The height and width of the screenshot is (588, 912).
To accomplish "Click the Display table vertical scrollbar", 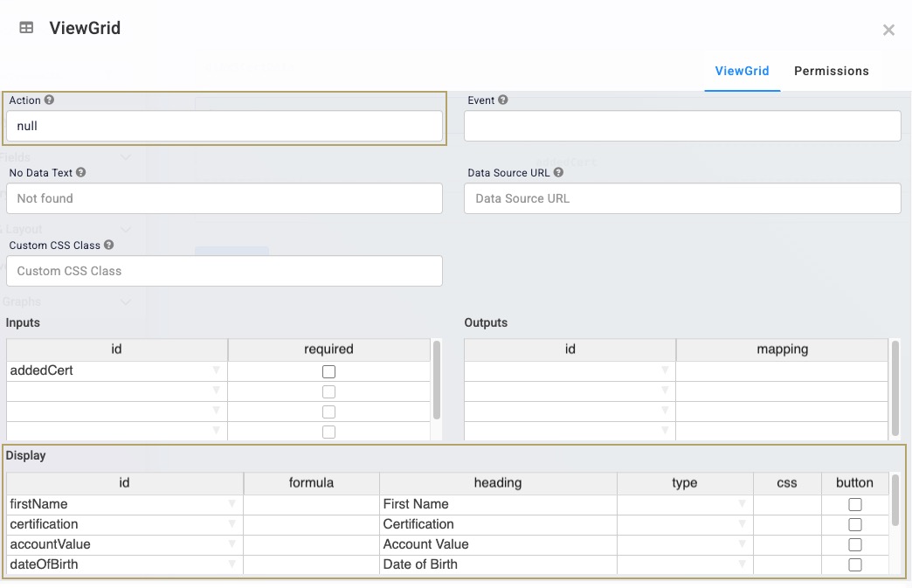I will click(x=895, y=500).
